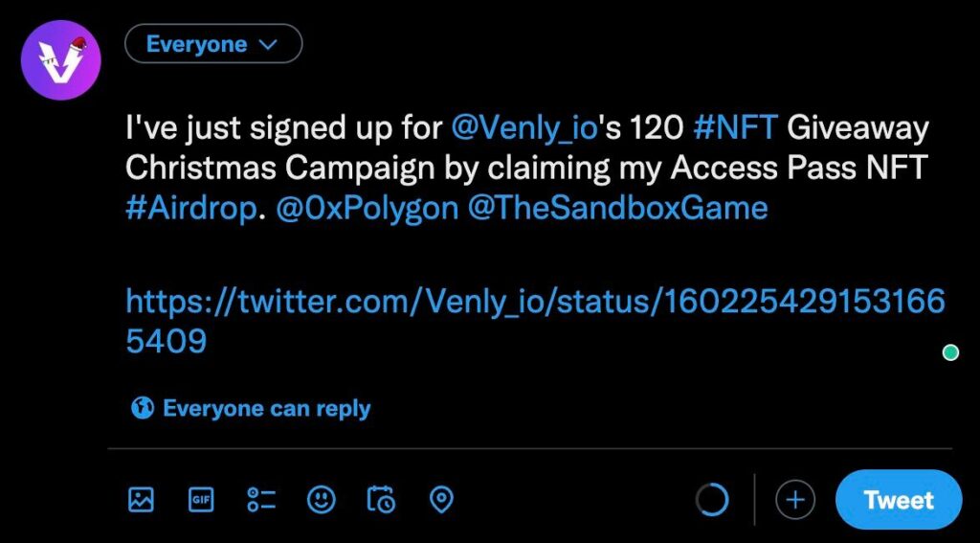Screen dimensions: 980x543
Task: Click the globe icon beside Everyone can reply
Action: point(143,409)
